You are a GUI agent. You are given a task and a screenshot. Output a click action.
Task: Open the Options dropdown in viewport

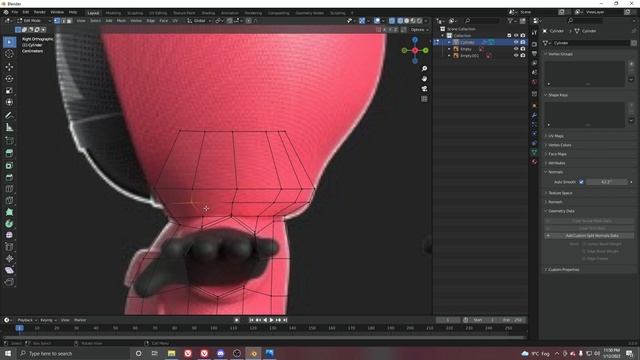(x=419, y=30)
